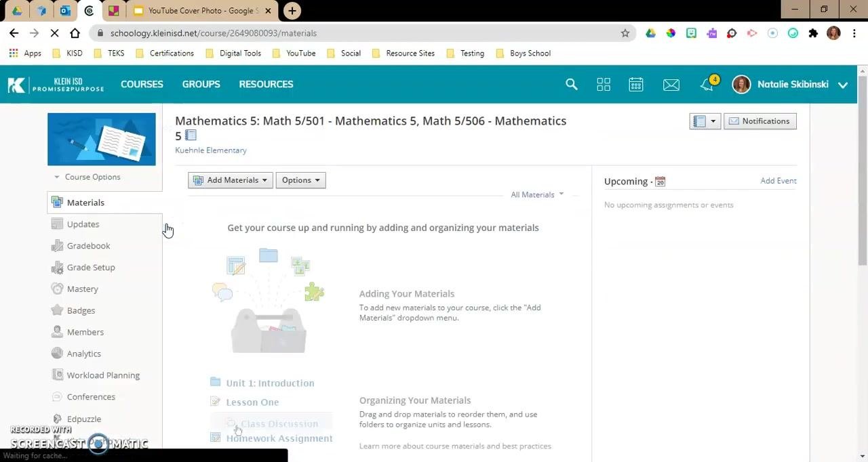Image resolution: width=868 pixels, height=462 pixels.
Task: Click the section icon beside course title
Action: 191,135
